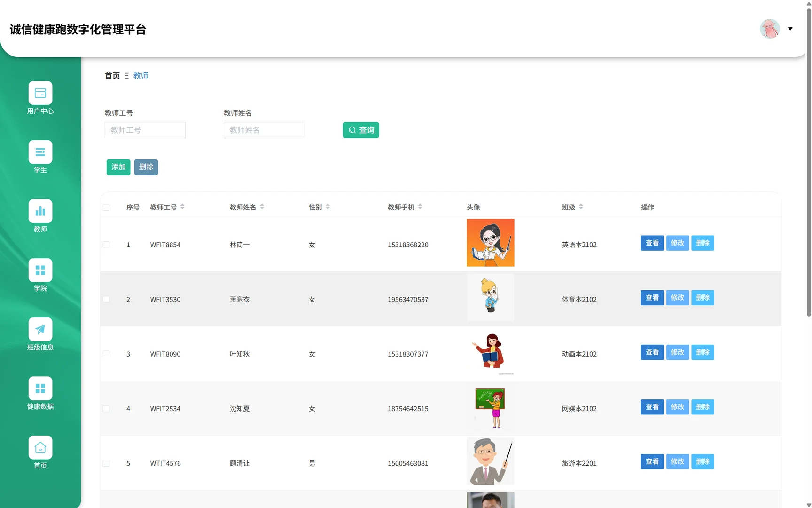The height and width of the screenshot is (508, 812).
Task: Select the teacher ID WFIT2534 cell
Action: coord(165,409)
